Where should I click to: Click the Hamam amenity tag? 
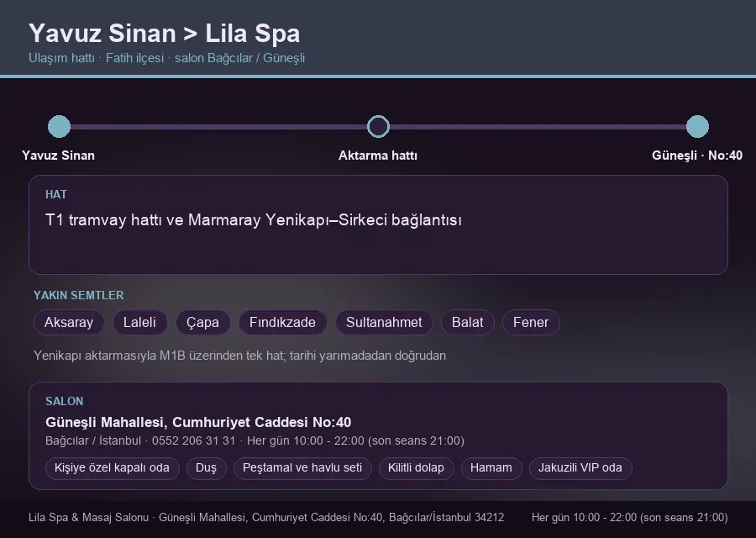pyautogui.click(x=491, y=468)
